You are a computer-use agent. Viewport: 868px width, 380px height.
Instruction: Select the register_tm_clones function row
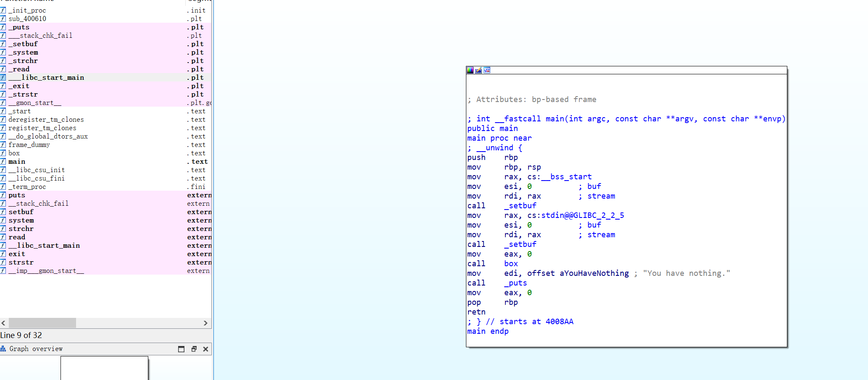[106, 128]
